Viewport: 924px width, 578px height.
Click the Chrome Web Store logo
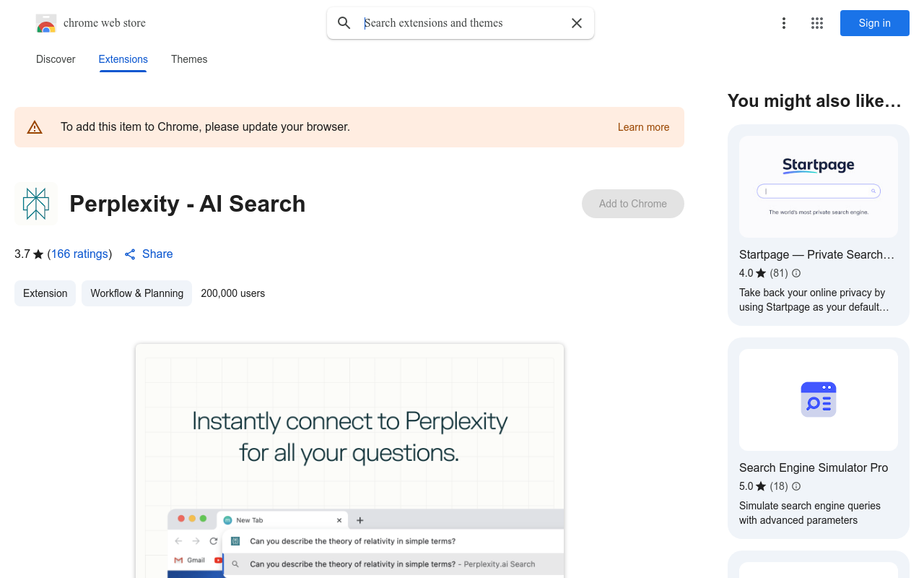click(46, 24)
